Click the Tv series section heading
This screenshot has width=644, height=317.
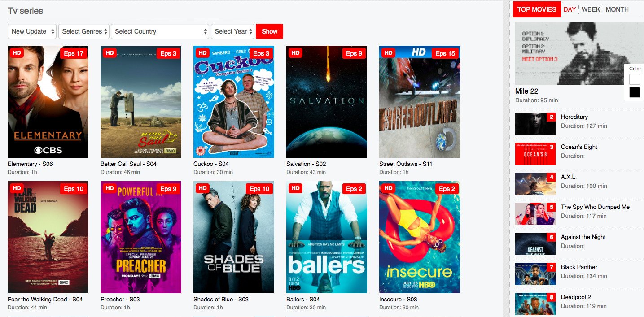(x=26, y=11)
